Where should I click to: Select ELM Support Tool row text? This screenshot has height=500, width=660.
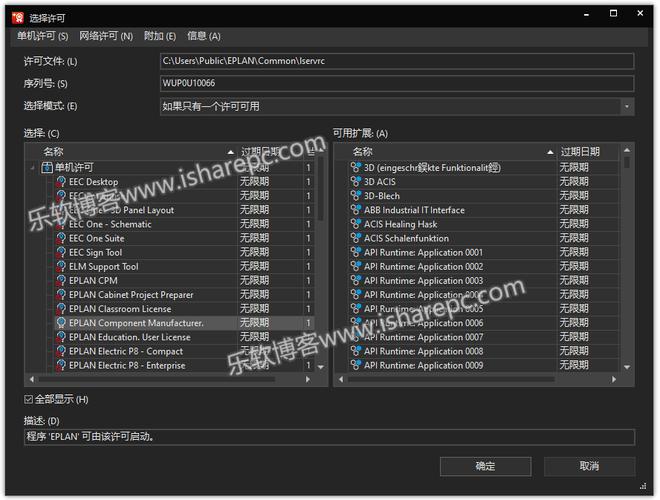click(104, 266)
